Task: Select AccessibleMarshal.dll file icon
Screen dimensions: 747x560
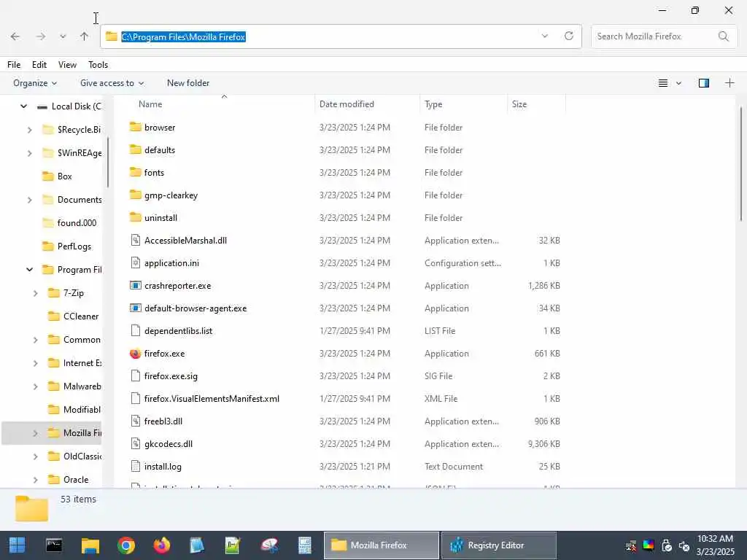Action: pos(135,240)
